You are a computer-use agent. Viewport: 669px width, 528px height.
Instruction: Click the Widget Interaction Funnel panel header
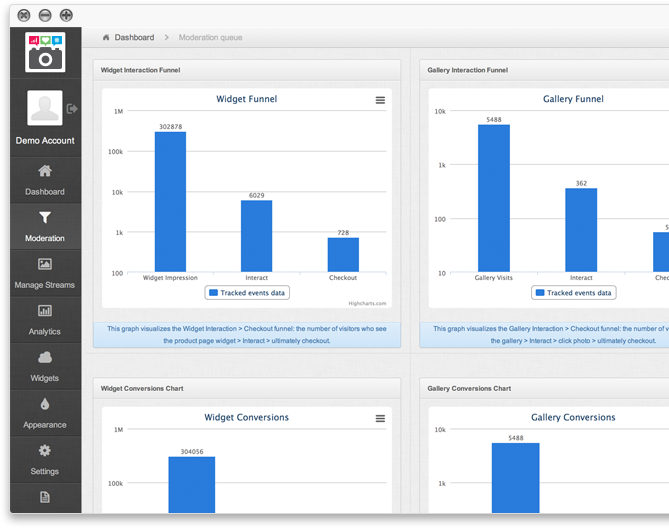pos(247,70)
